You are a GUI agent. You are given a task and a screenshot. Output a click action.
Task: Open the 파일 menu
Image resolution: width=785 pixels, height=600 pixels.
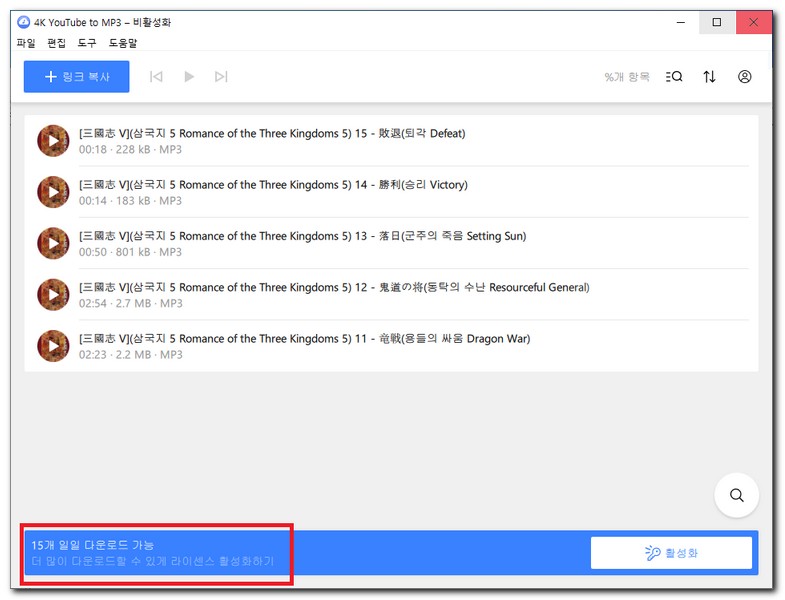coord(26,43)
